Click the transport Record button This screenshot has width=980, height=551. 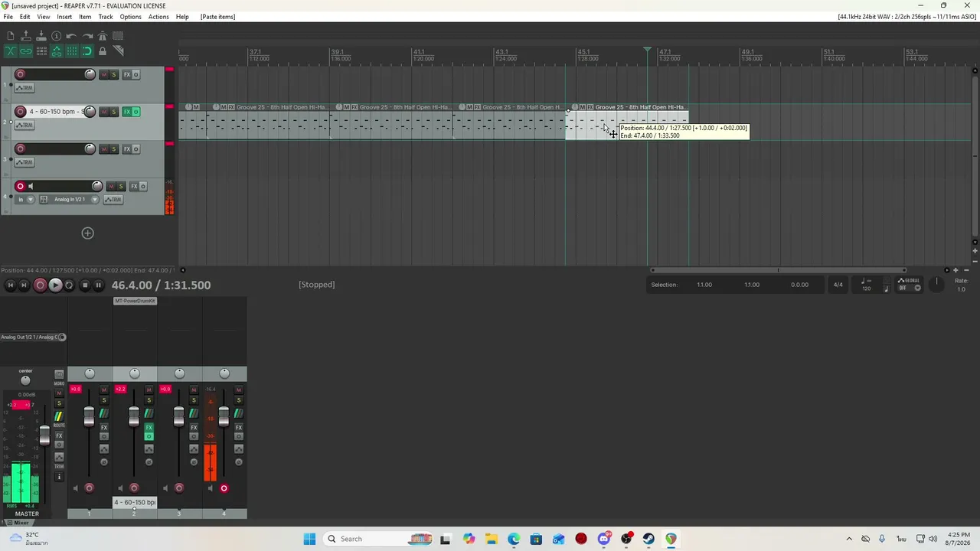point(40,285)
